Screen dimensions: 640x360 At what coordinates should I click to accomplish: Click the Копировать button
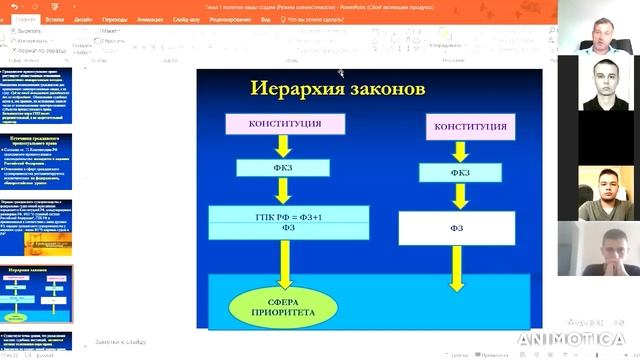29,41
